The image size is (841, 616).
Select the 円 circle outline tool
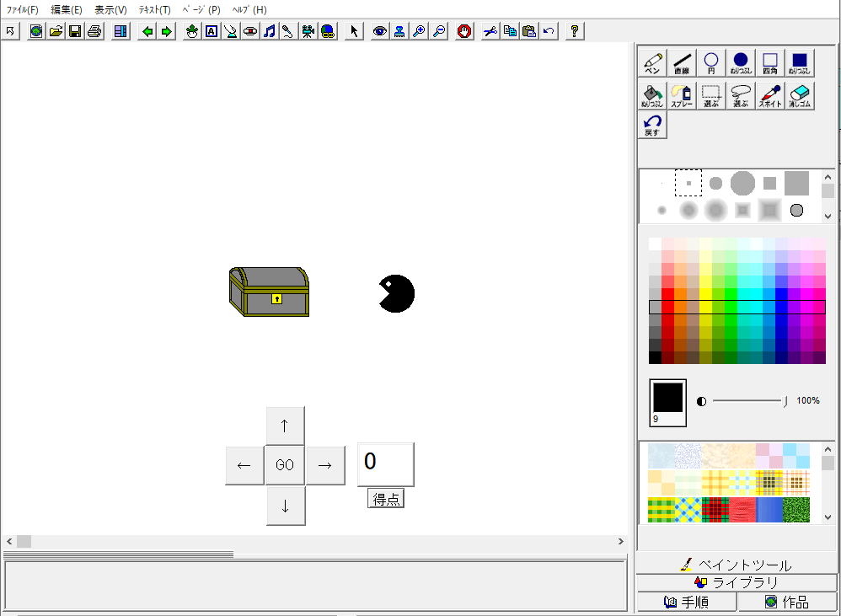711,63
